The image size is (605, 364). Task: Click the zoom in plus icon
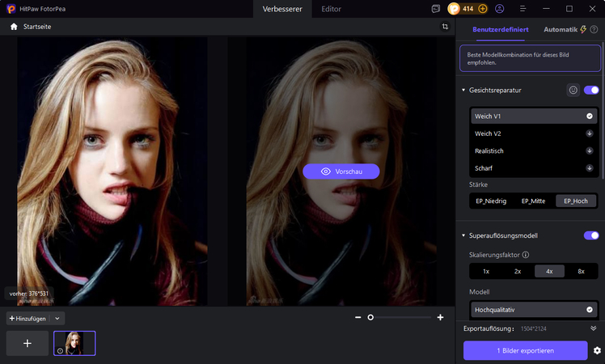coord(440,317)
